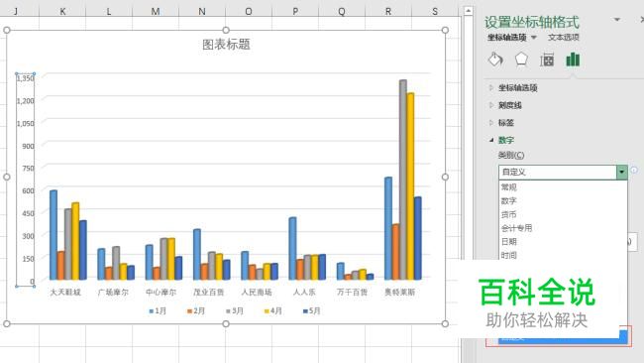This screenshot has height=363, width=644.
Task: Select the 坐标轴选项 tab header
Action: coord(507,38)
